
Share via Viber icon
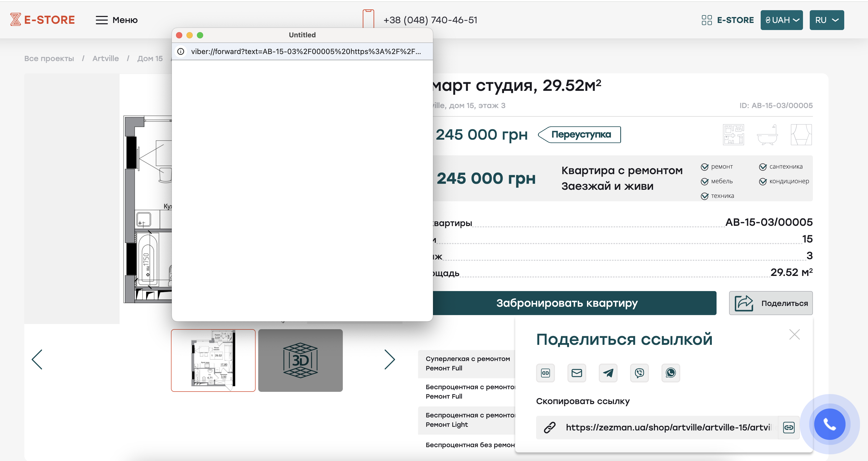pos(639,373)
